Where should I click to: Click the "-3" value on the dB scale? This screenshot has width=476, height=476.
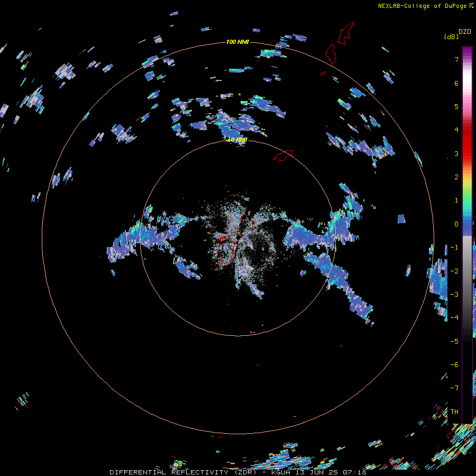pos(454,295)
